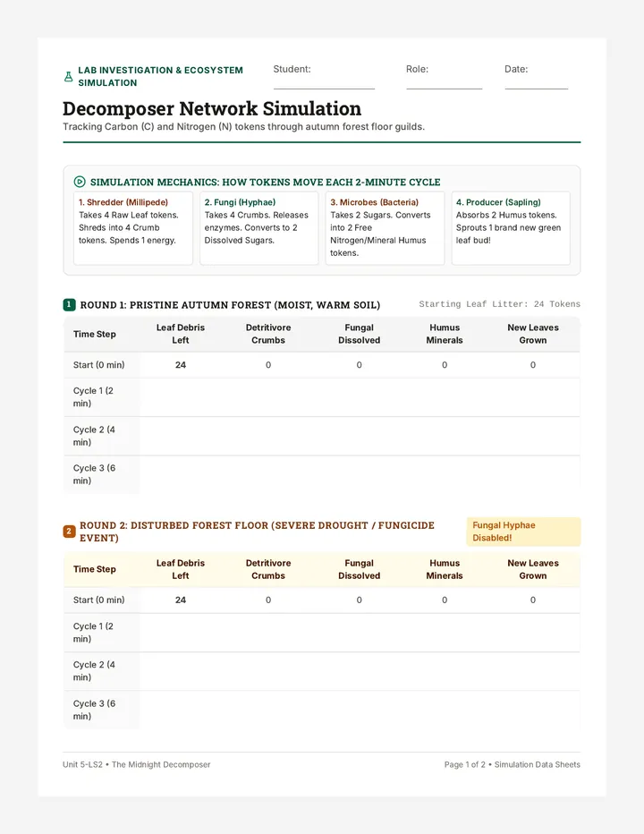Select the Producer (Sapling) card
Viewport: 644px width, 834px height.
(x=511, y=228)
